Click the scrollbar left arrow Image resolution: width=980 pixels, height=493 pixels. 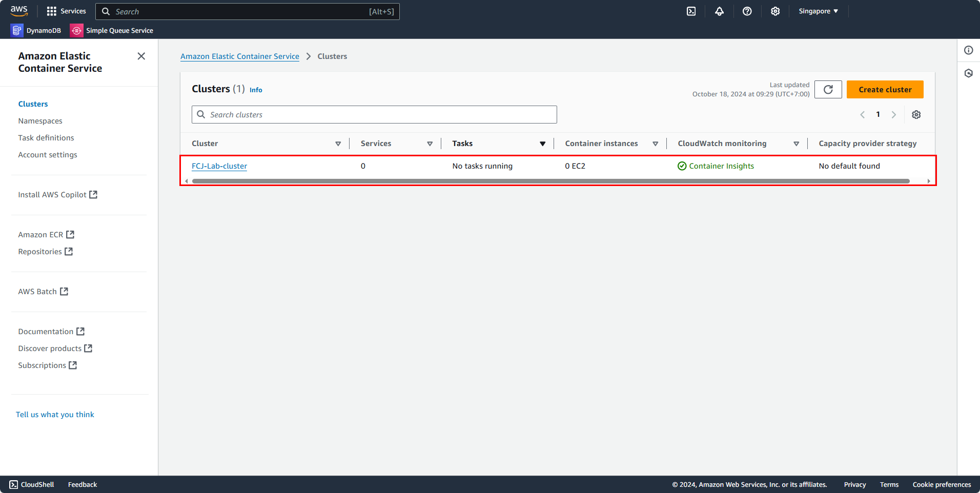187,181
